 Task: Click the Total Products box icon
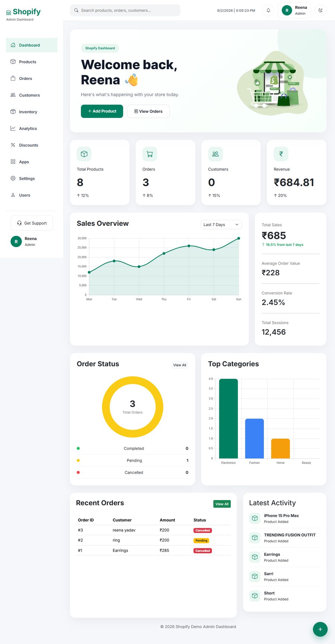tap(84, 154)
